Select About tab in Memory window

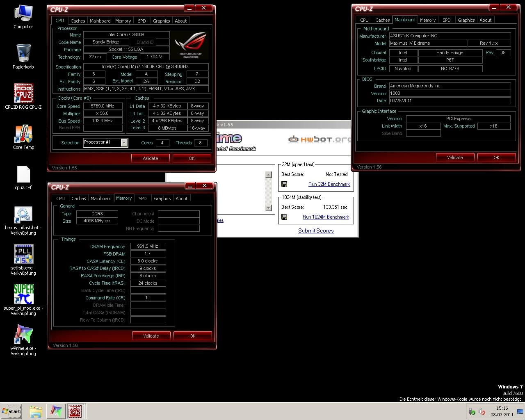tap(182, 199)
